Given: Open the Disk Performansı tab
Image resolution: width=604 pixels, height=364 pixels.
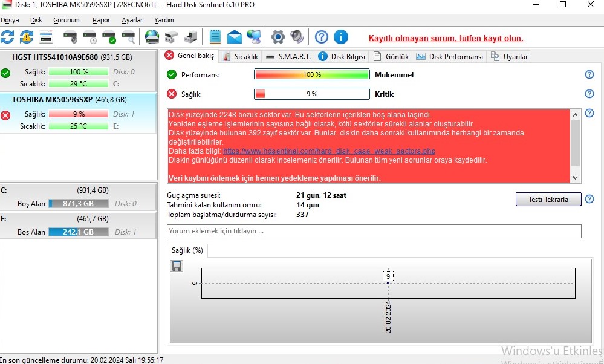Looking at the screenshot, I should [450, 57].
